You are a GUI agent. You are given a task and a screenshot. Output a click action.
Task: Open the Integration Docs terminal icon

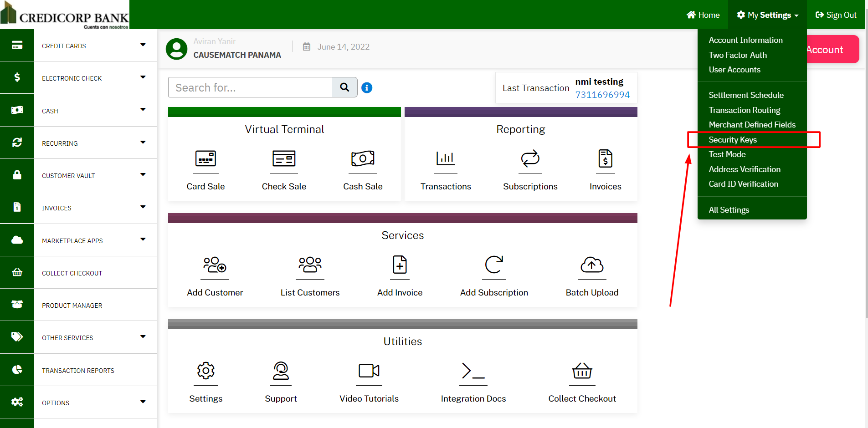pyautogui.click(x=473, y=371)
